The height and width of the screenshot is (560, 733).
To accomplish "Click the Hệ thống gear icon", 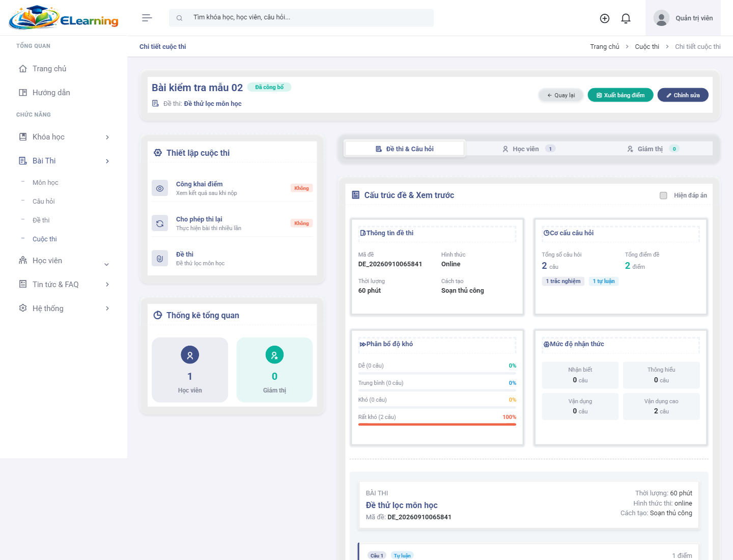I will point(23,309).
